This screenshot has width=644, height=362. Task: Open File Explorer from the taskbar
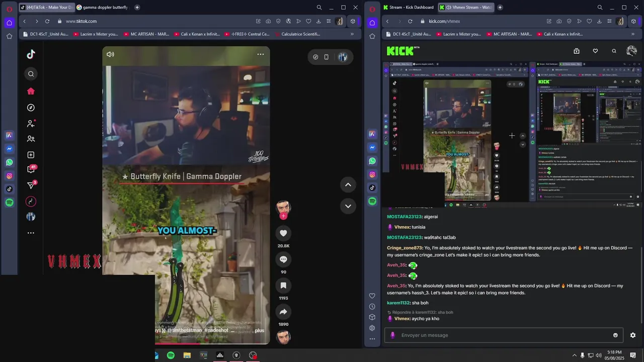(187, 355)
